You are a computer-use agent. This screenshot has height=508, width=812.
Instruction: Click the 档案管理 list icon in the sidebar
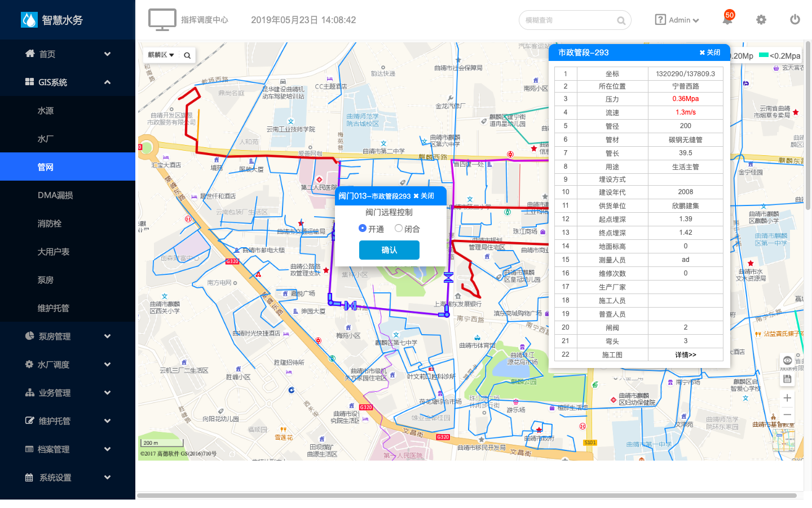29,449
